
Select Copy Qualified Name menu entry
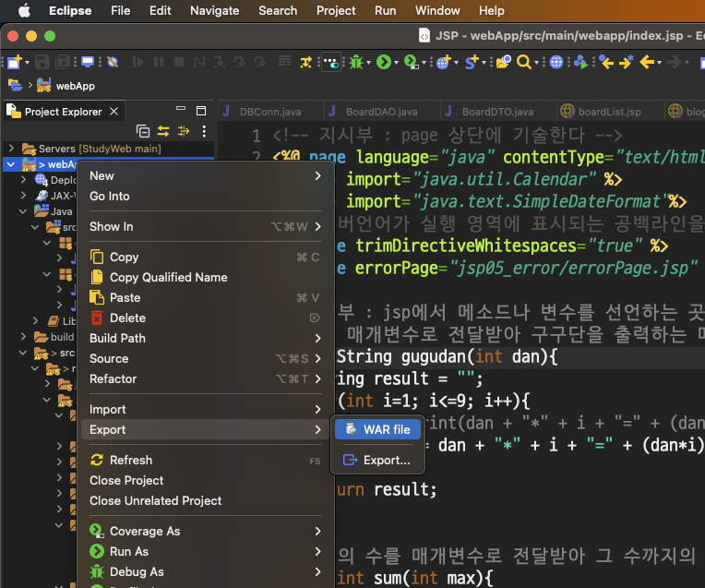[x=206, y=277]
